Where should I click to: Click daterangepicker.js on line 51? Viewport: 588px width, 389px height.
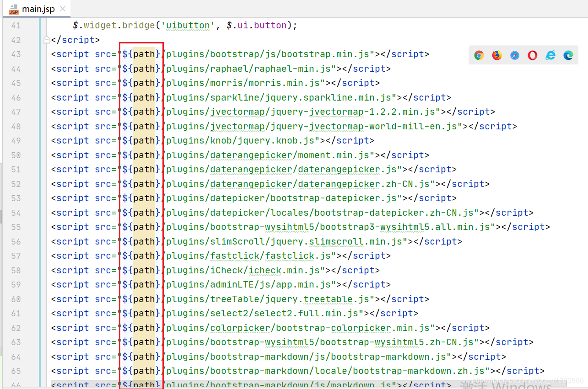(x=348, y=170)
